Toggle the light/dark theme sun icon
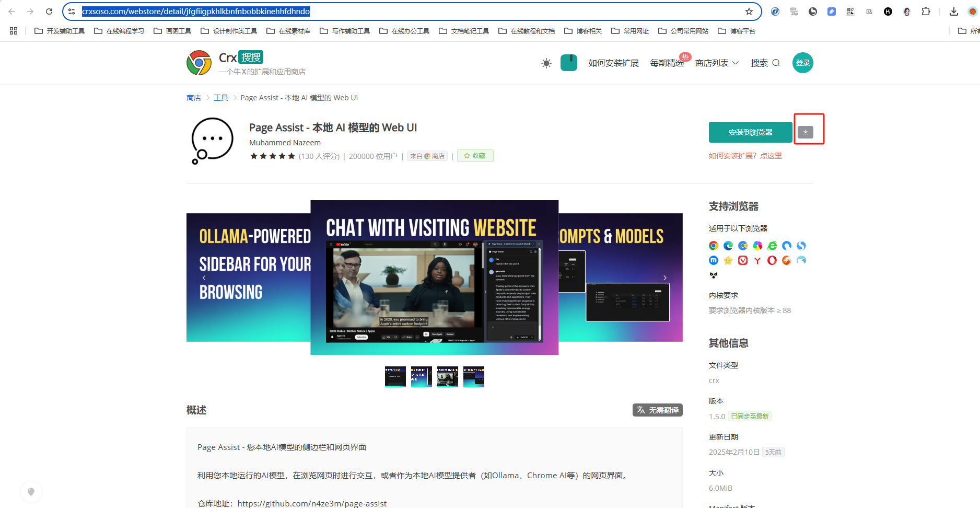 (546, 63)
